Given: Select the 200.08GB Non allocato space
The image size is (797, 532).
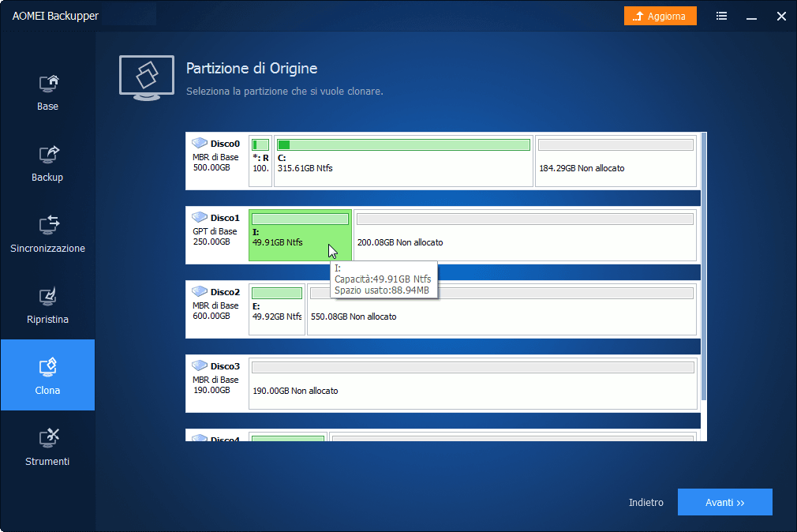Looking at the screenshot, I should 525,235.
